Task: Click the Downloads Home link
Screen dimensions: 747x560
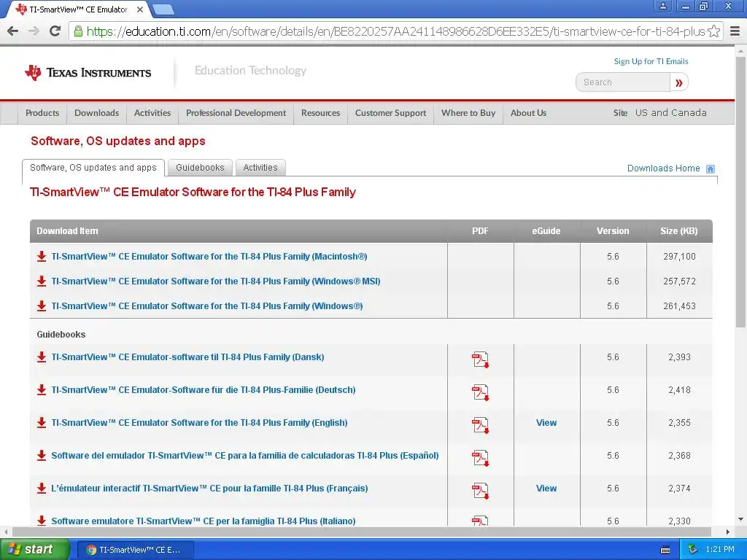Action: click(663, 168)
